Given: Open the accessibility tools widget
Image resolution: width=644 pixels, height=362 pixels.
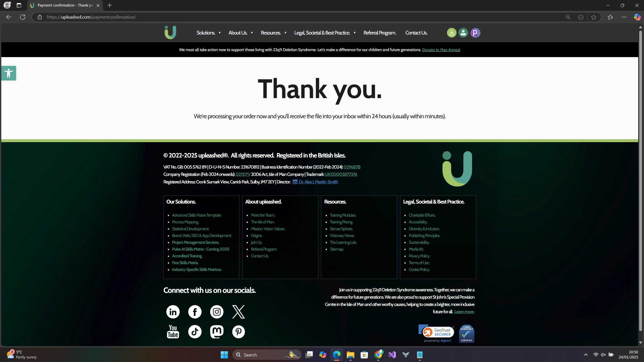Looking at the screenshot, I should click(x=9, y=73).
